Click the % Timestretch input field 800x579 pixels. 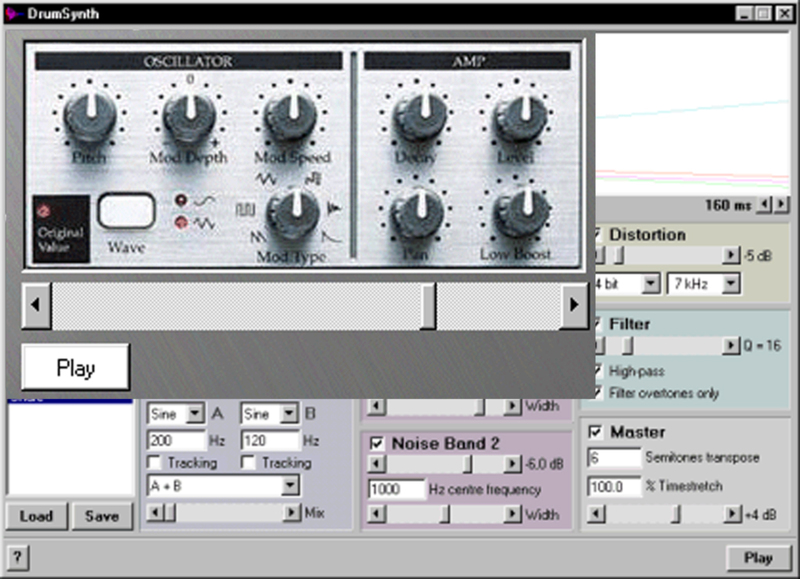tap(614, 486)
